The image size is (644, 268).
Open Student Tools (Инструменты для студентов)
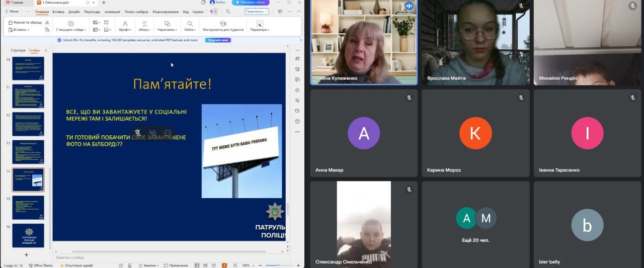[x=223, y=26]
